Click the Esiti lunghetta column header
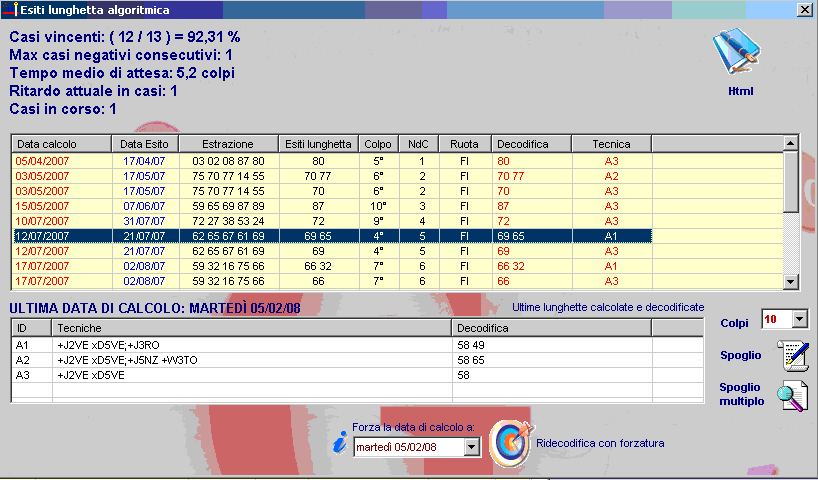 318,144
